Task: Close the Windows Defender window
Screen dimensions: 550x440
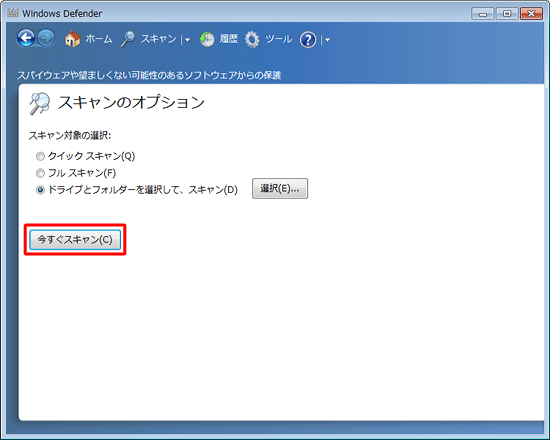Action: [x=531, y=14]
